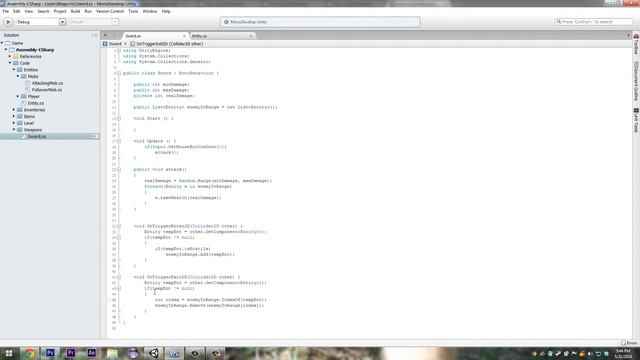Close the Sword.cs tab
Viewport: 640px width, 360px height.
click(x=184, y=36)
